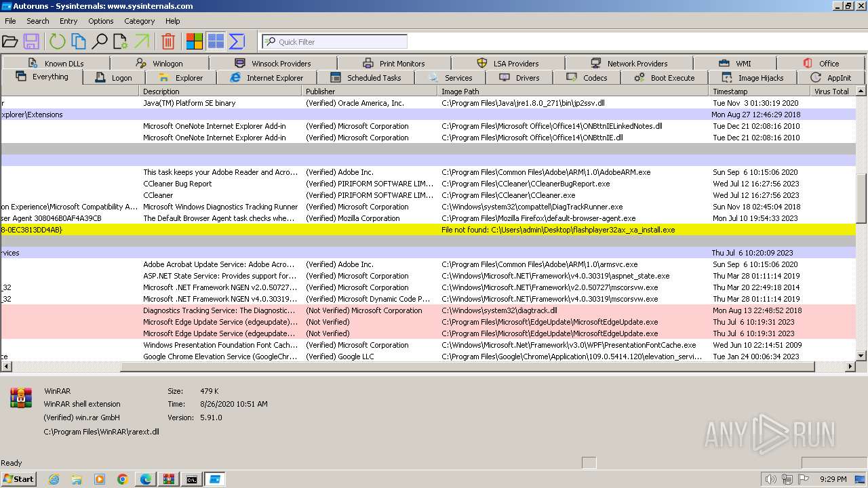Open the Entry menu

68,21
